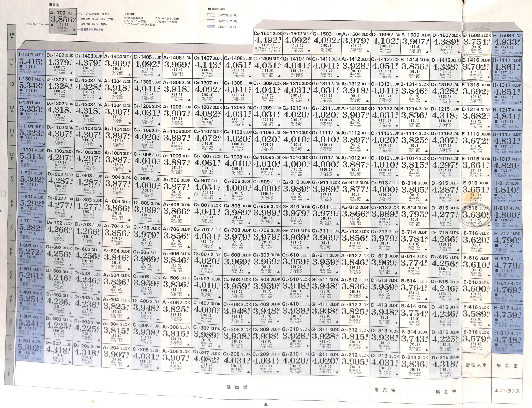The width and height of the screenshot is (532, 408).
Task: Click the blue triangle in the legend sample cell
Action: coord(74,29)
